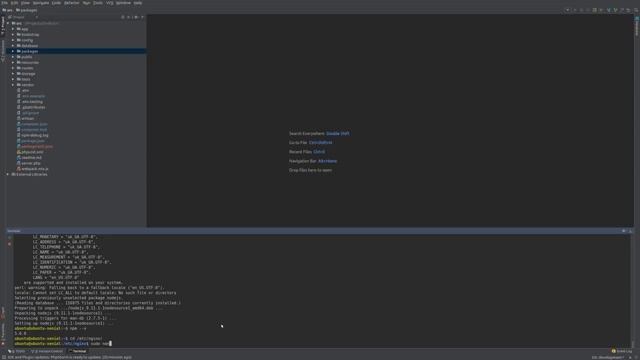Select the composer.json file
This screenshot has height=360, width=640.
click(34, 124)
